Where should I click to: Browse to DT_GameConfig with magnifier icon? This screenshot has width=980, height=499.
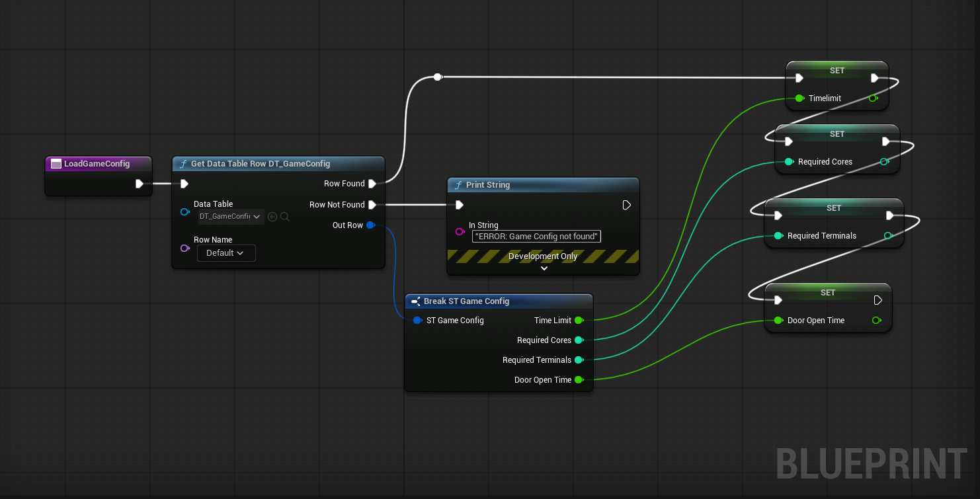(x=285, y=216)
